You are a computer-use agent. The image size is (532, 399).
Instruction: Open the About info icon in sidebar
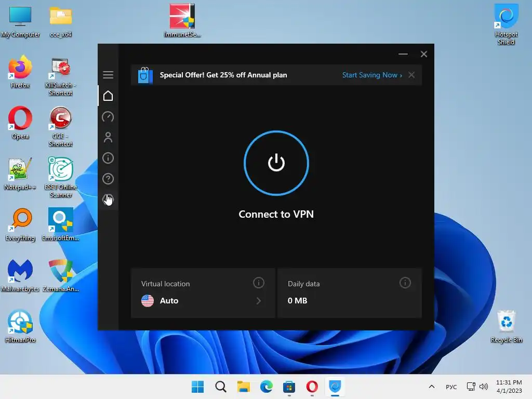(x=108, y=158)
